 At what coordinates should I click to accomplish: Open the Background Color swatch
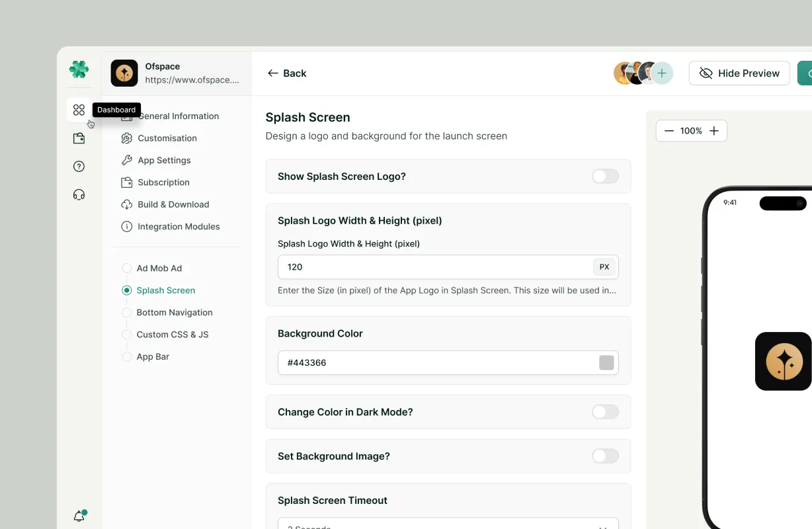pyautogui.click(x=606, y=362)
